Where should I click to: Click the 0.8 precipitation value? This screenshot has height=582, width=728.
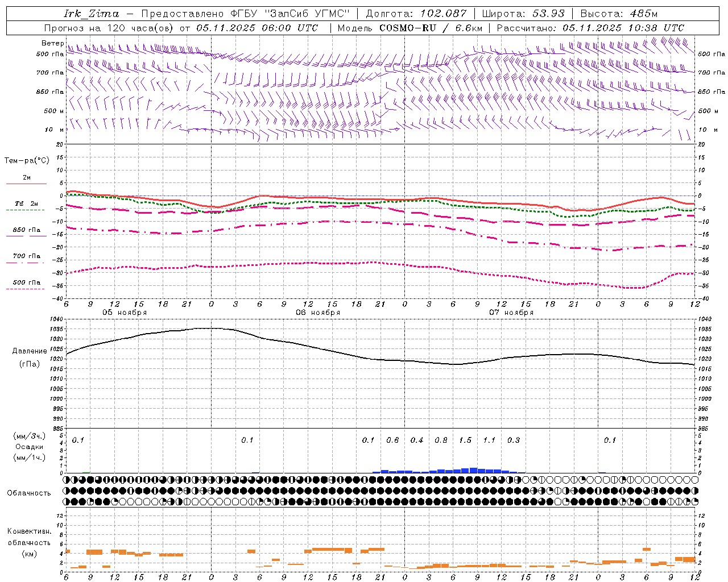pos(441,440)
